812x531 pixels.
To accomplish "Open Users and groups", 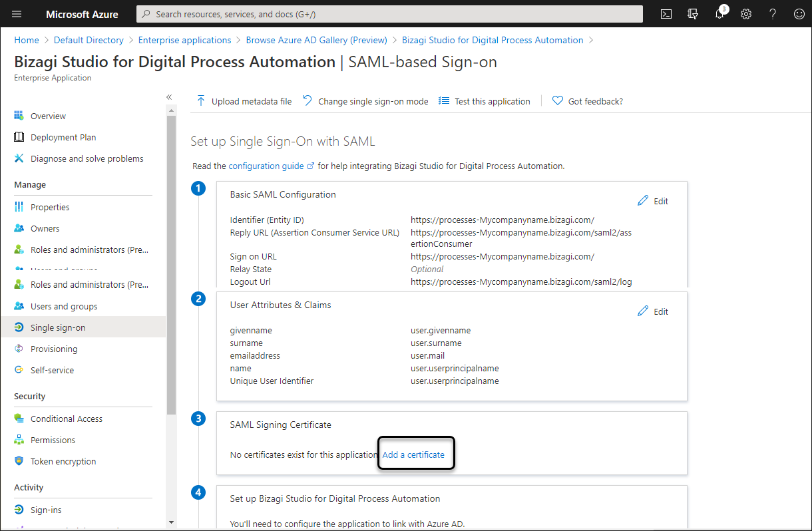I will (64, 306).
